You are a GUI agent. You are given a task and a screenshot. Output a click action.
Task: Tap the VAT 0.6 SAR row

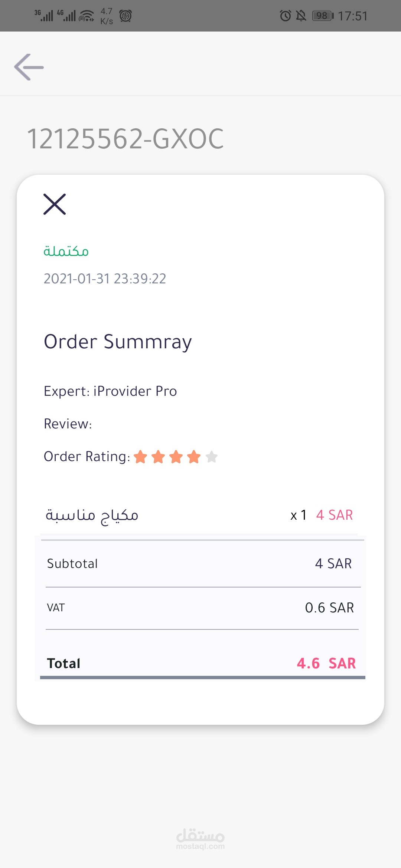[x=200, y=608]
